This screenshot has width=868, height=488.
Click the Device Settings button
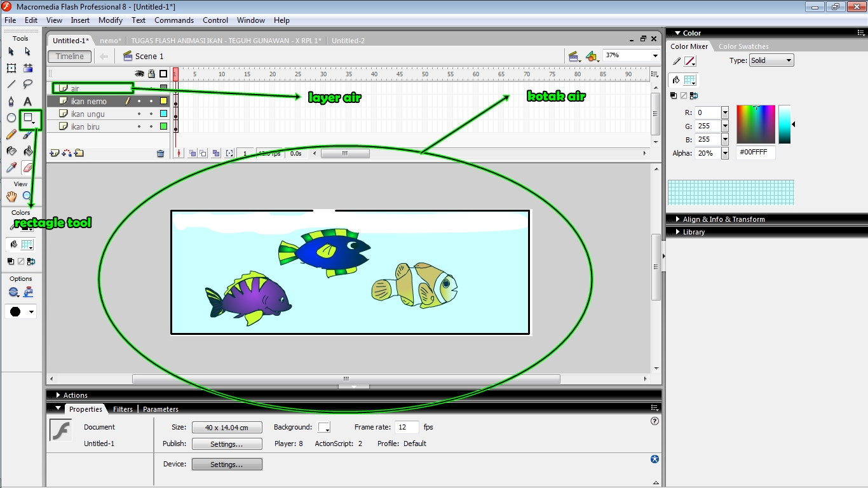pos(227,464)
